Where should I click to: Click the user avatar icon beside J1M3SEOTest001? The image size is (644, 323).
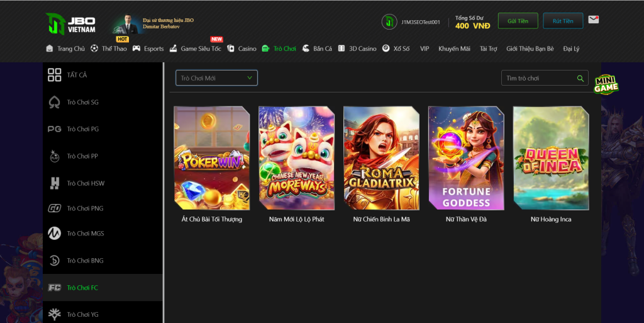[x=389, y=22]
